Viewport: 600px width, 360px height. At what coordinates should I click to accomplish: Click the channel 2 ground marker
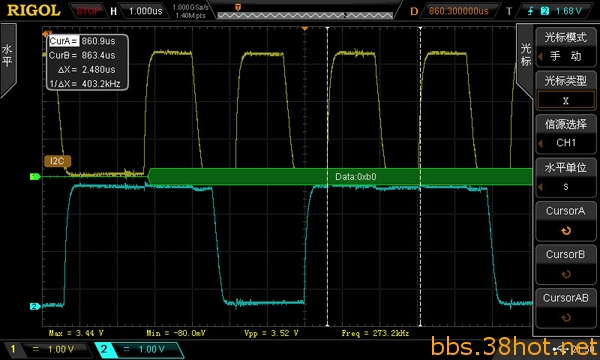(x=35, y=306)
